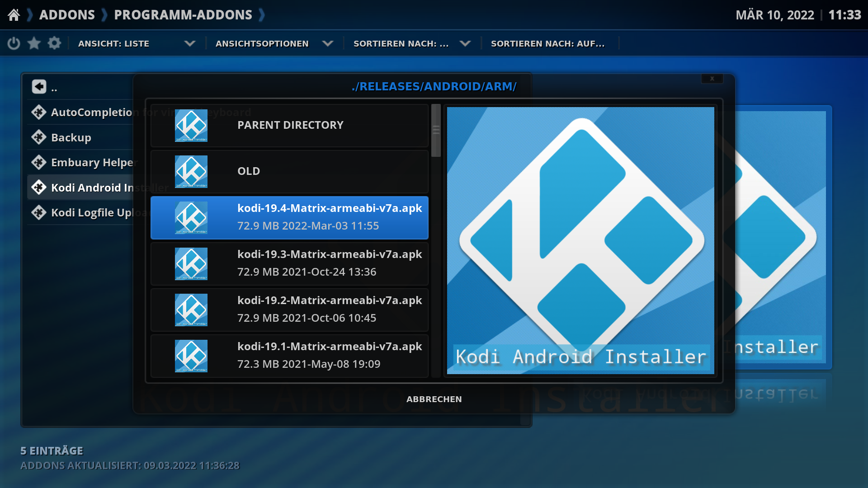868x488 pixels.
Task: Select AutoCompletion addon in list
Action: click(x=80, y=112)
